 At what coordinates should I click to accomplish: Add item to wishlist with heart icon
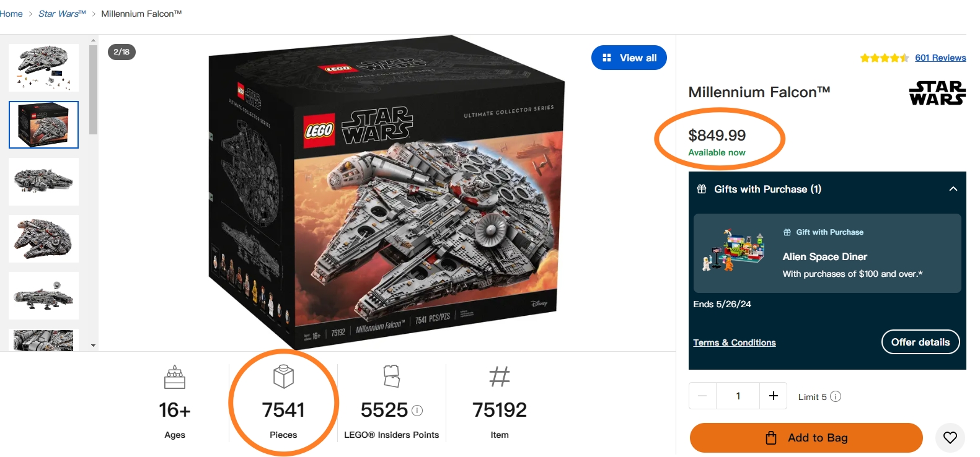click(x=950, y=438)
